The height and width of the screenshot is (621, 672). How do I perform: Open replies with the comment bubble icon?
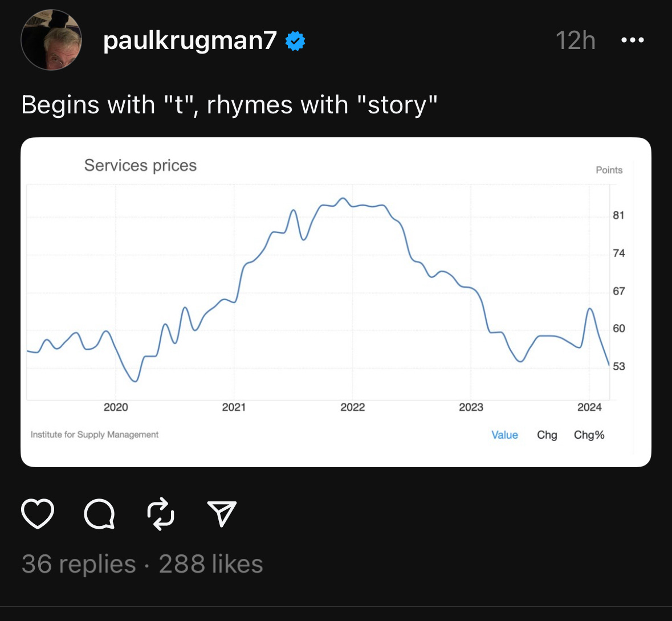coord(99,513)
